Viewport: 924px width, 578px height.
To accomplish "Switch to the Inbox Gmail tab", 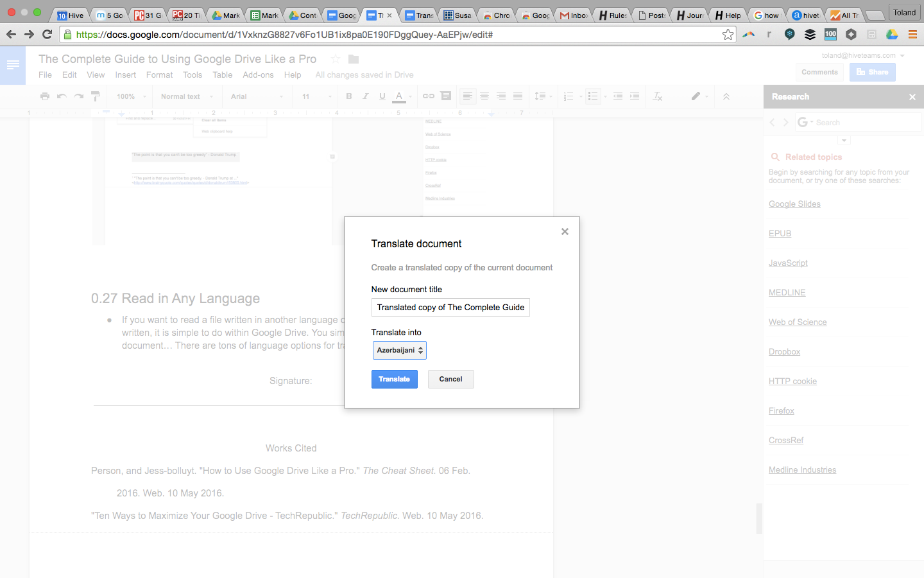I will click(574, 15).
